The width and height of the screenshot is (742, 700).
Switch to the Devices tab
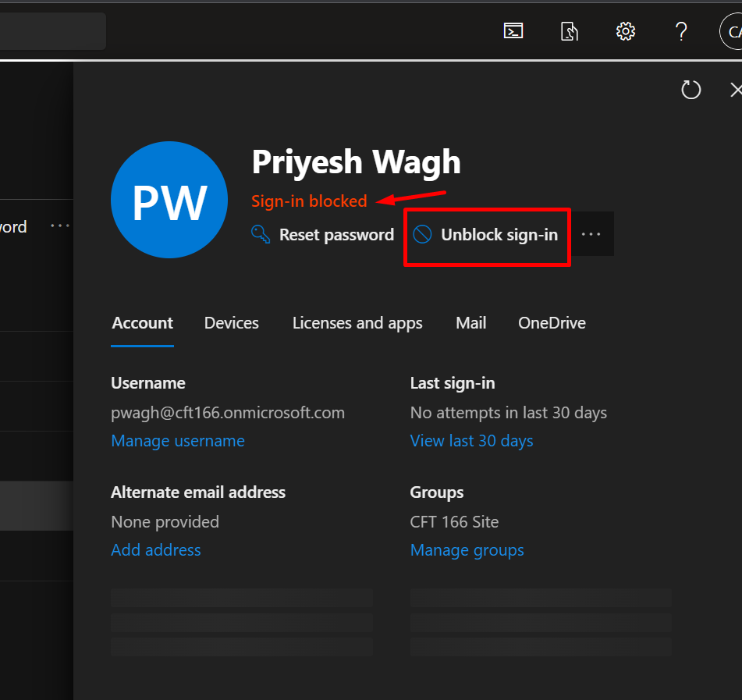click(x=231, y=322)
